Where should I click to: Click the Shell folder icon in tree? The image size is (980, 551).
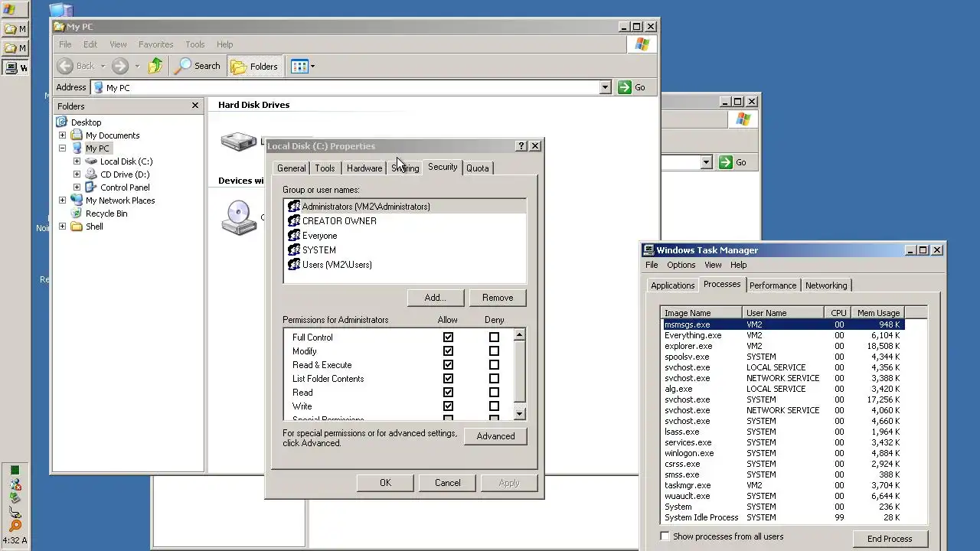pos(77,227)
